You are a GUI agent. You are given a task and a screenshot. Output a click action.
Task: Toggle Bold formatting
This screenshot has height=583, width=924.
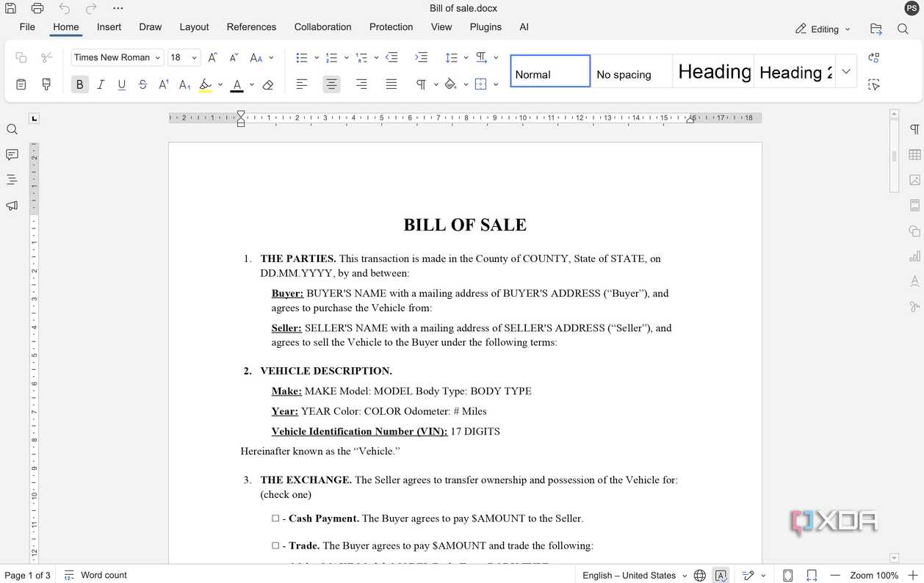click(x=80, y=84)
